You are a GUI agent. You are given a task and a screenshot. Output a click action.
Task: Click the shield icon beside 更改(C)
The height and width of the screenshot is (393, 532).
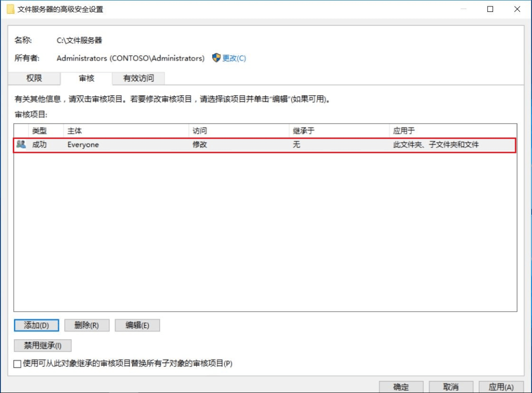click(x=216, y=58)
